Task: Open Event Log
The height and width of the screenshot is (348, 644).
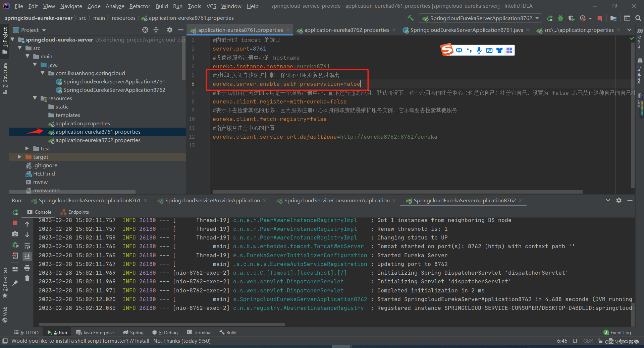Action: point(617,332)
